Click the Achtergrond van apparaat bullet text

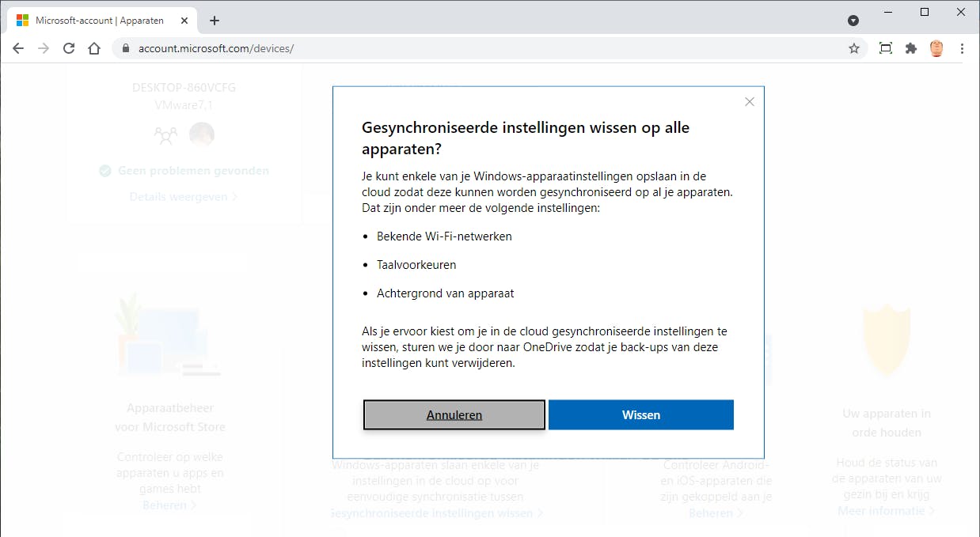[x=445, y=293]
